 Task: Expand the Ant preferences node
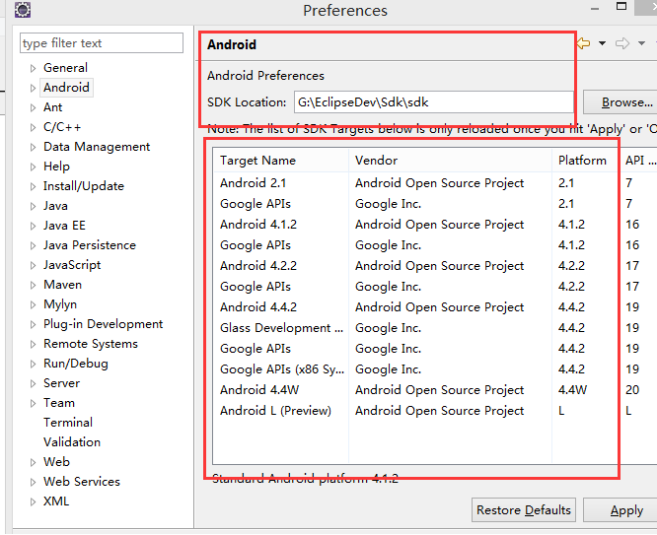click(x=33, y=108)
